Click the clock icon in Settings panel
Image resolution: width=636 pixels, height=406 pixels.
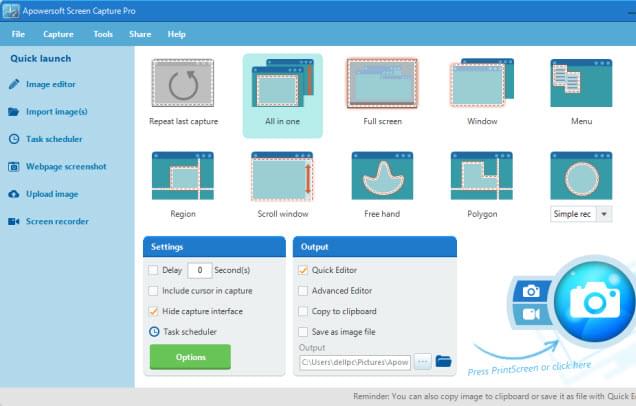coord(154,332)
